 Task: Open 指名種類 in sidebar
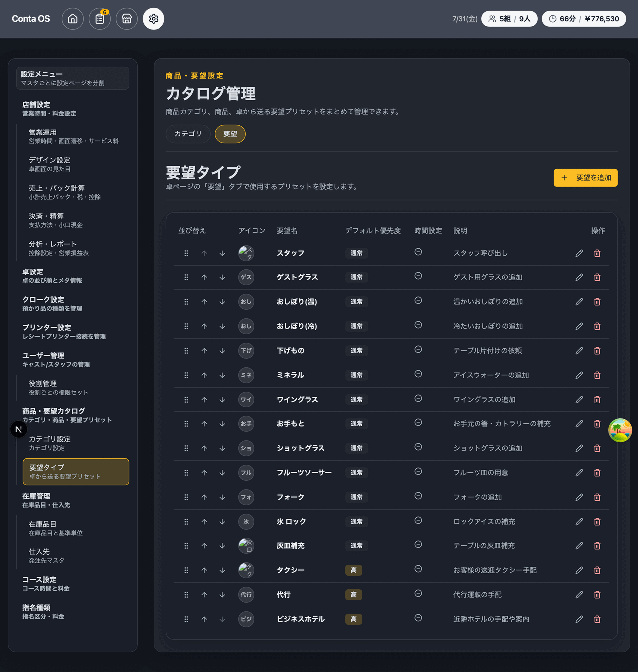(x=73, y=612)
